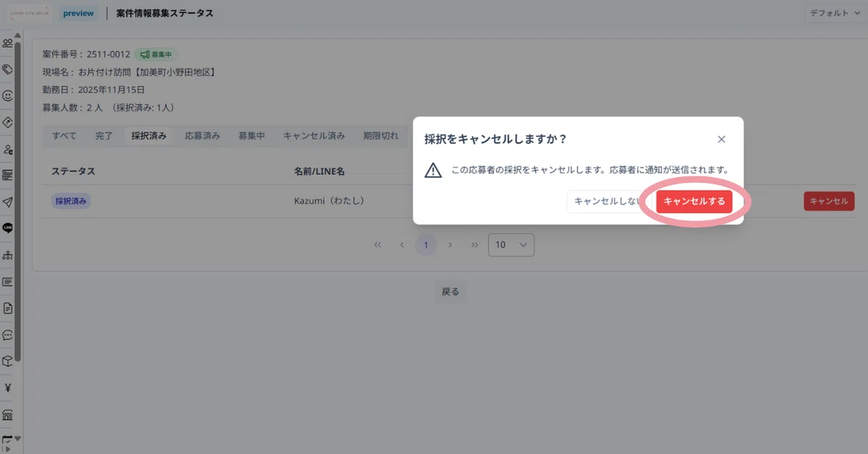Open the stacked rows icon in the sidebar
Screen dimensions: 868x454
pyautogui.click(x=8, y=175)
